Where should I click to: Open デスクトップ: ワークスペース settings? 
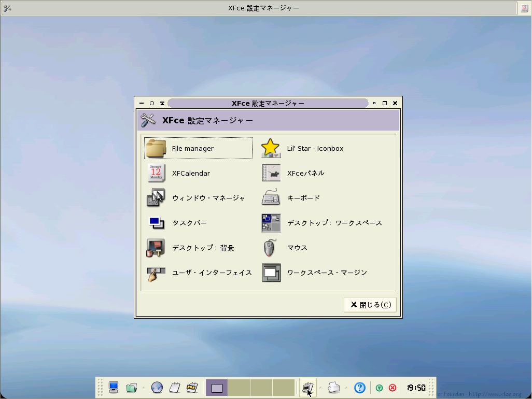coord(322,223)
